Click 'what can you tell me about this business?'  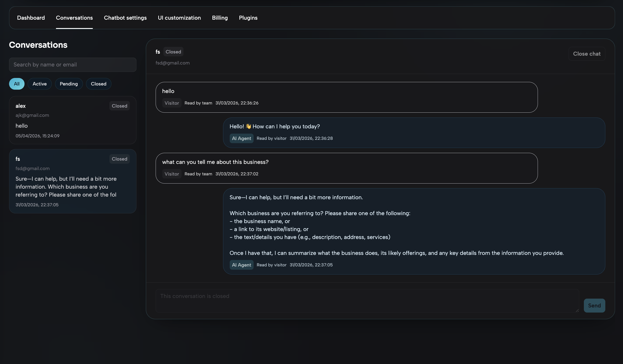(215, 162)
